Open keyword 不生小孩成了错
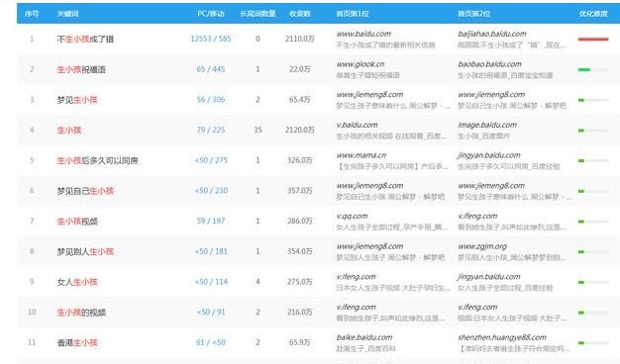 (x=85, y=40)
